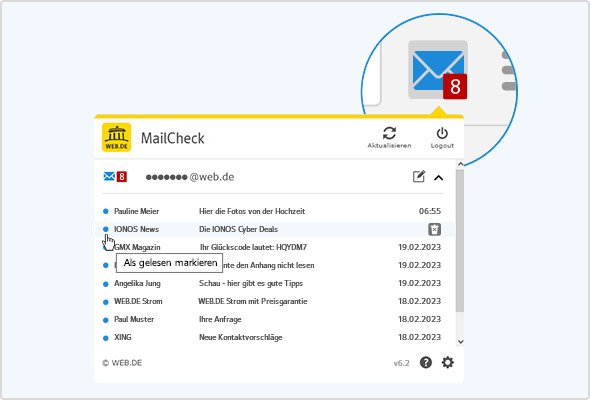Select sender GMX Magazin
590x400 pixels.
tap(137, 247)
